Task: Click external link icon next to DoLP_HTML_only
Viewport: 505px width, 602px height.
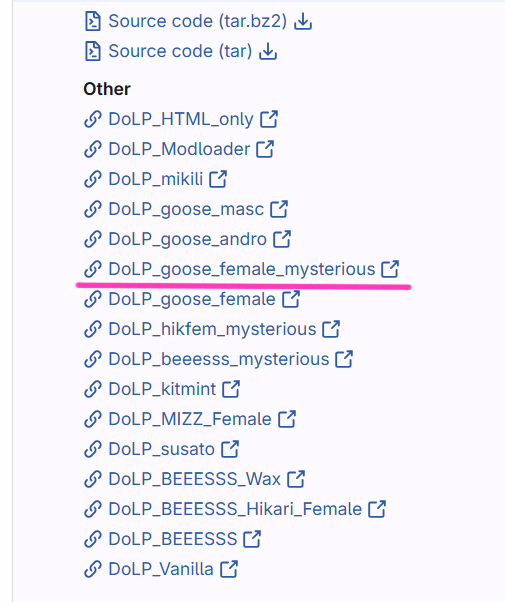Action: pos(269,119)
